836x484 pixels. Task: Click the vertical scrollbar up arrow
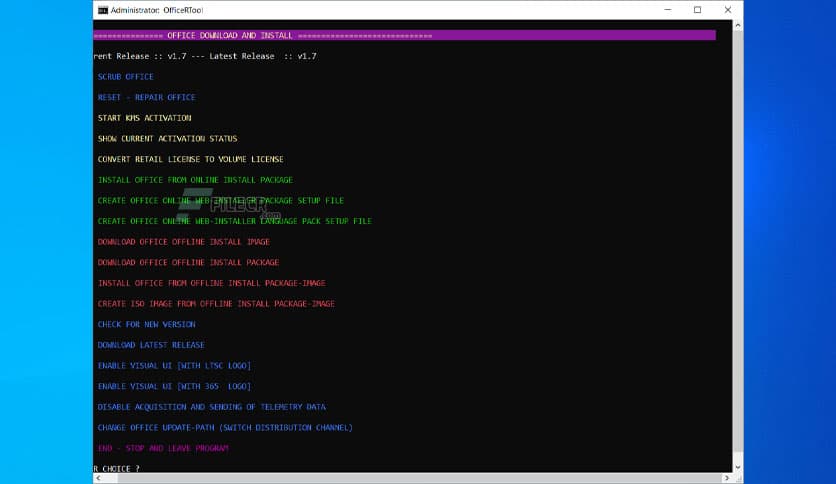tap(738, 26)
